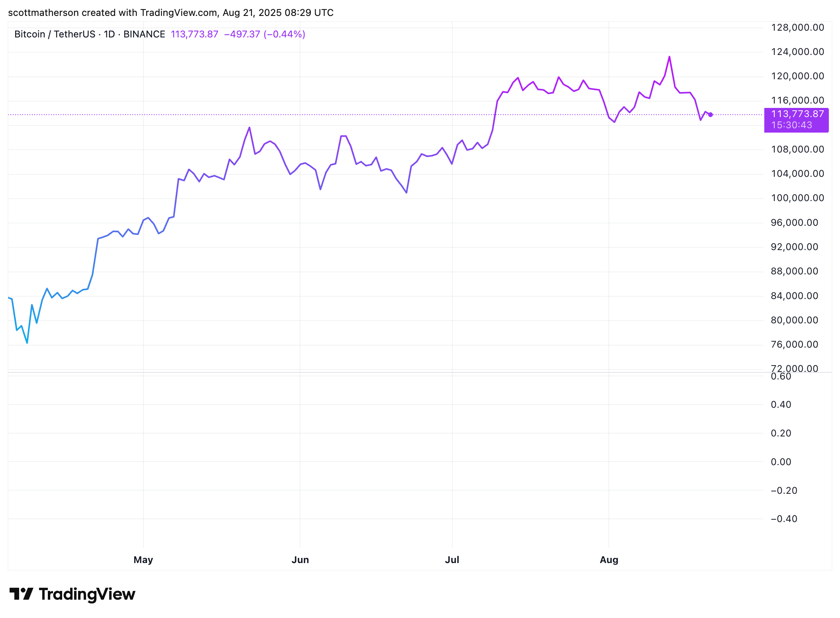840x618 pixels.
Task: Click the May label on time axis
Action: click(x=143, y=560)
